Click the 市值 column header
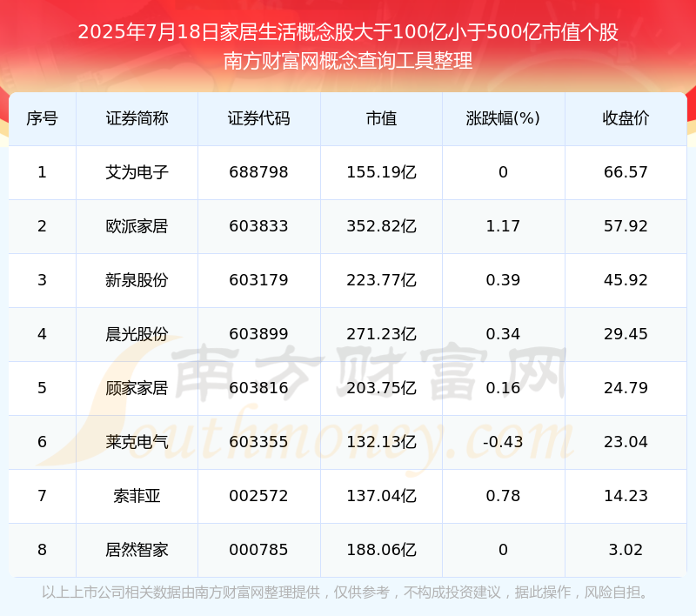This screenshot has width=696, height=616. tap(381, 118)
